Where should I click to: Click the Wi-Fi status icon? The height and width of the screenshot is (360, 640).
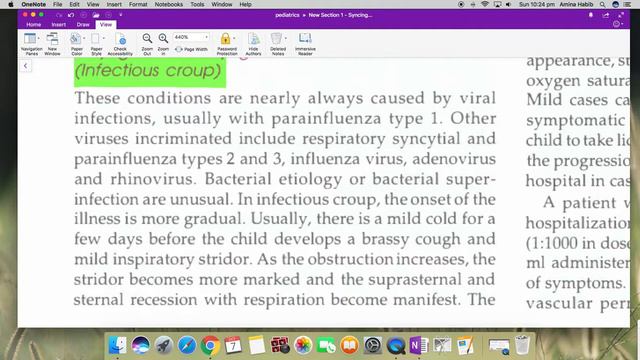(485, 4)
